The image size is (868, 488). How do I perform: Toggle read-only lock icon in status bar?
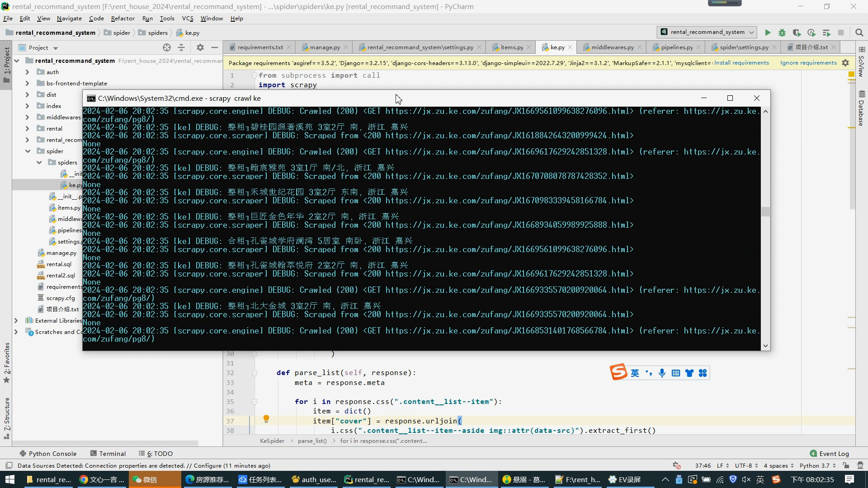[846, 465]
